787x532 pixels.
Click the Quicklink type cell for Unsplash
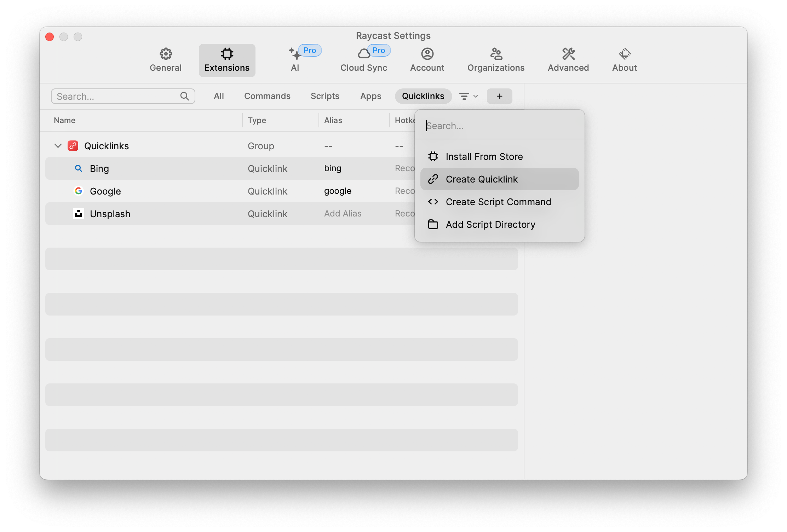pos(268,214)
